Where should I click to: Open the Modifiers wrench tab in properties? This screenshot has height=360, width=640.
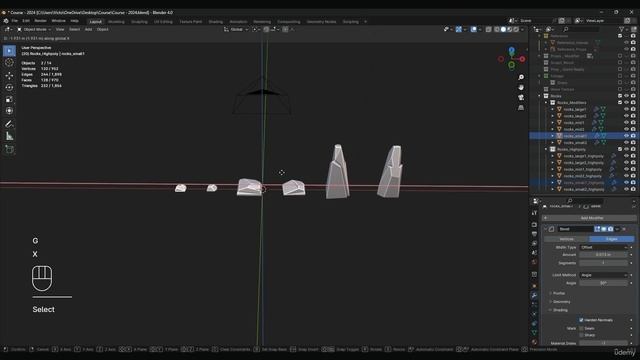tap(534, 295)
